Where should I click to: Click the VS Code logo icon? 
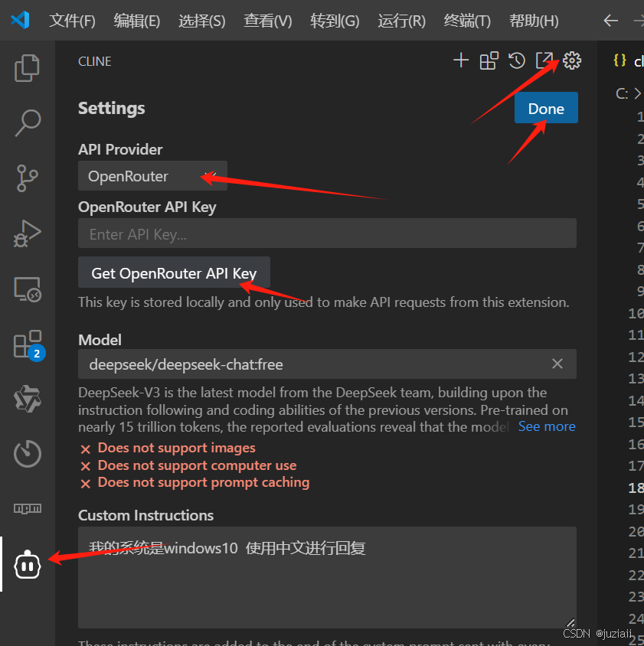[x=20, y=20]
